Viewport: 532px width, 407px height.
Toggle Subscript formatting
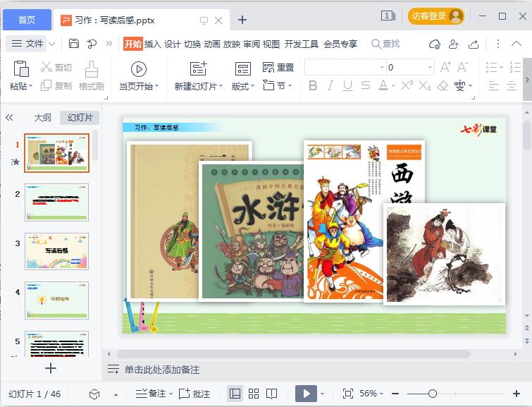click(x=424, y=85)
